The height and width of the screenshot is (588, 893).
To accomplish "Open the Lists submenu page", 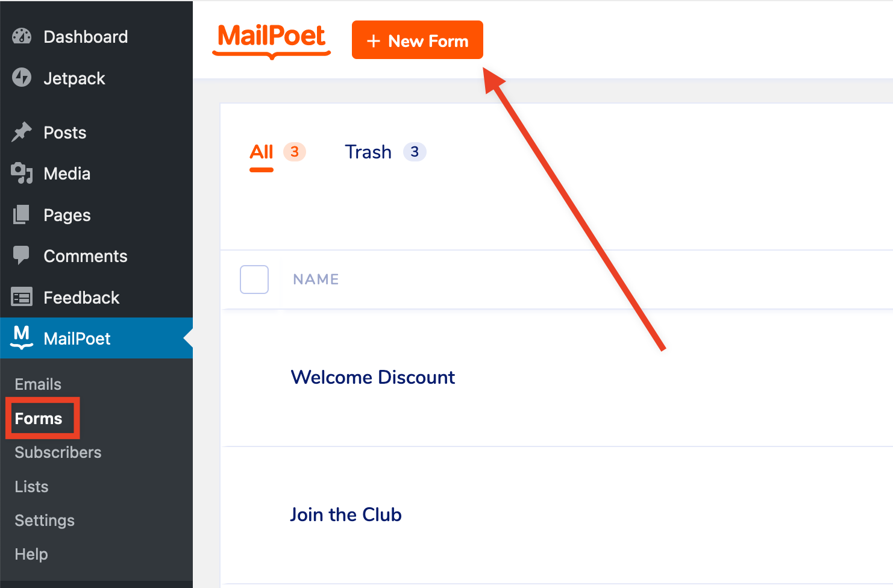I will [x=31, y=487].
